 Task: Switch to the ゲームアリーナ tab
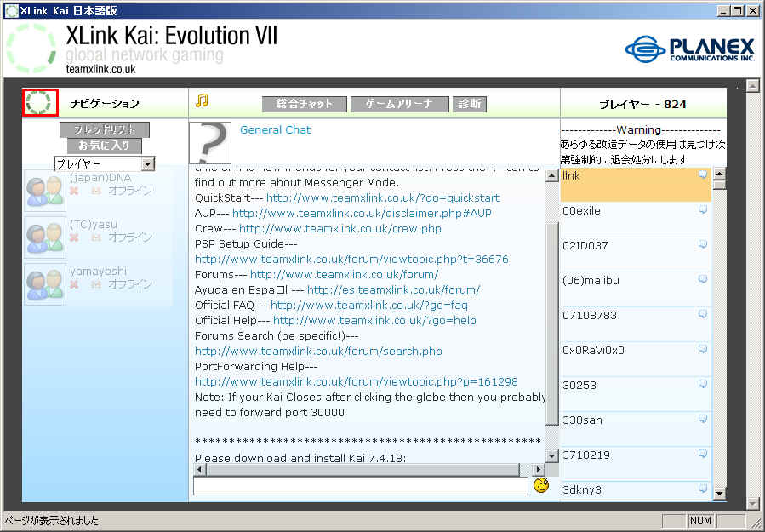point(400,104)
